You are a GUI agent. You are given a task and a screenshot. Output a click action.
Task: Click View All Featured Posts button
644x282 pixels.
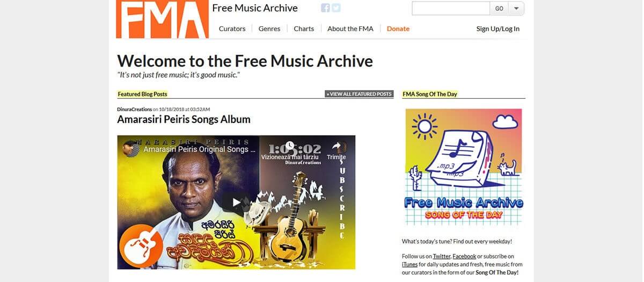point(360,94)
